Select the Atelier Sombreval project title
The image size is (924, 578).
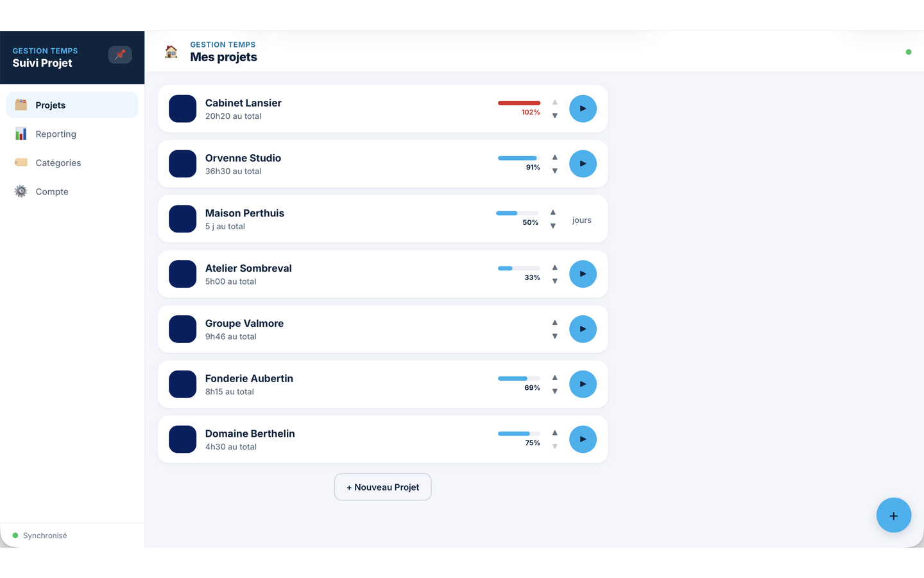(x=248, y=268)
